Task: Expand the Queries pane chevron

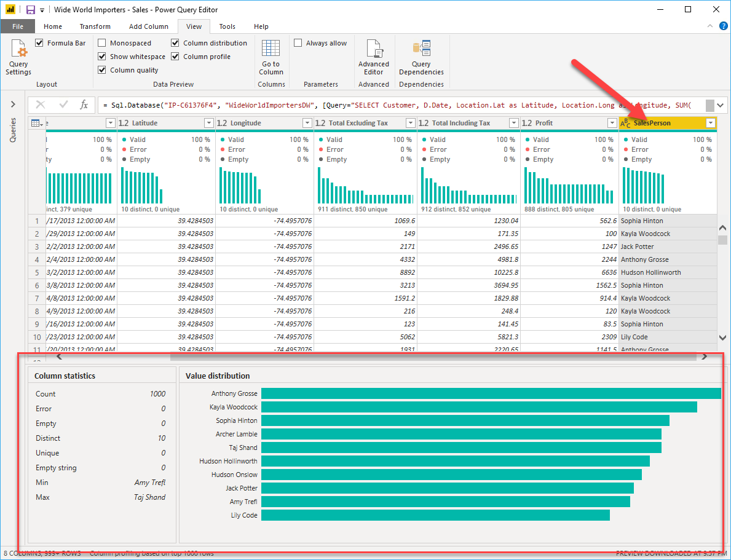Action: [13, 105]
